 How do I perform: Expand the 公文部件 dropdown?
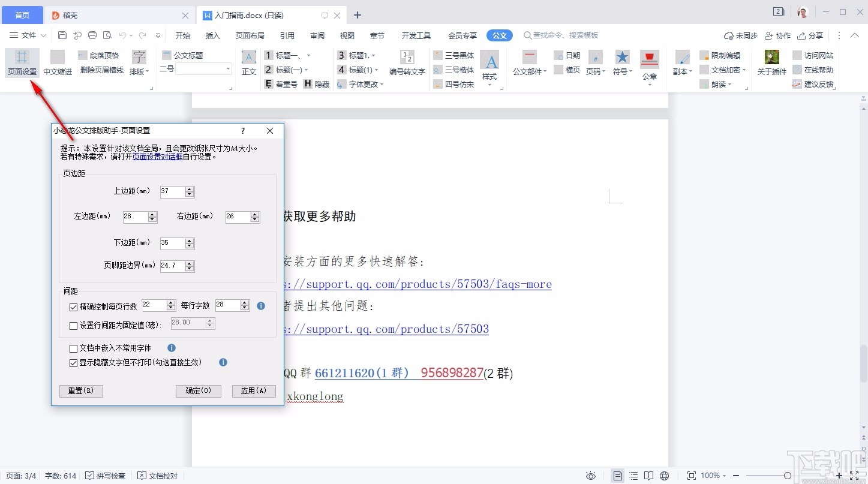click(x=528, y=70)
